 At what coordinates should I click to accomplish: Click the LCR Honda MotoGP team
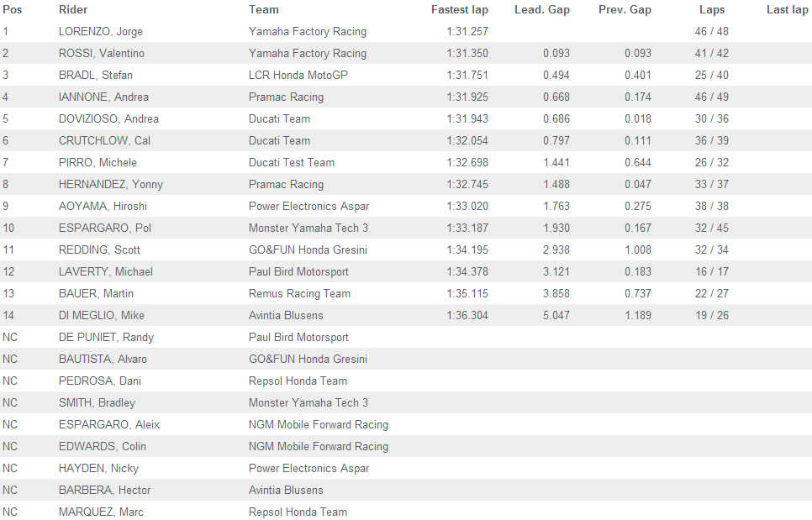click(298, 76)
